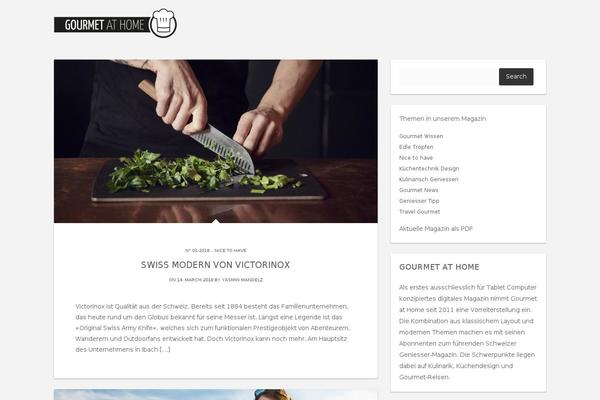Open the Geniesser Tipp category

coord(419,201)
